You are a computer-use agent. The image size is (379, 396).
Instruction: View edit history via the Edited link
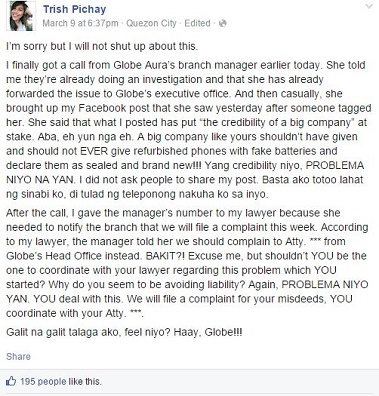coord(197,23)
